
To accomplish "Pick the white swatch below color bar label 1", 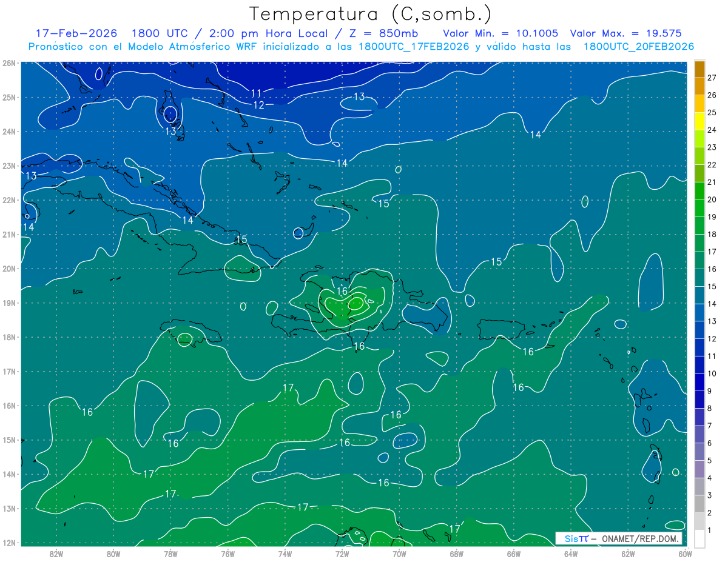I will (699, 540).
